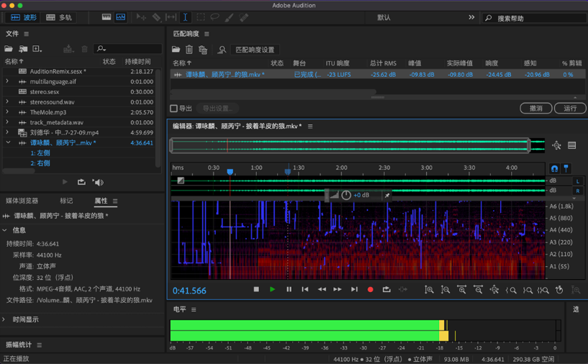Open file icon in Files panel
588x364 pixels.
[8, 49]
